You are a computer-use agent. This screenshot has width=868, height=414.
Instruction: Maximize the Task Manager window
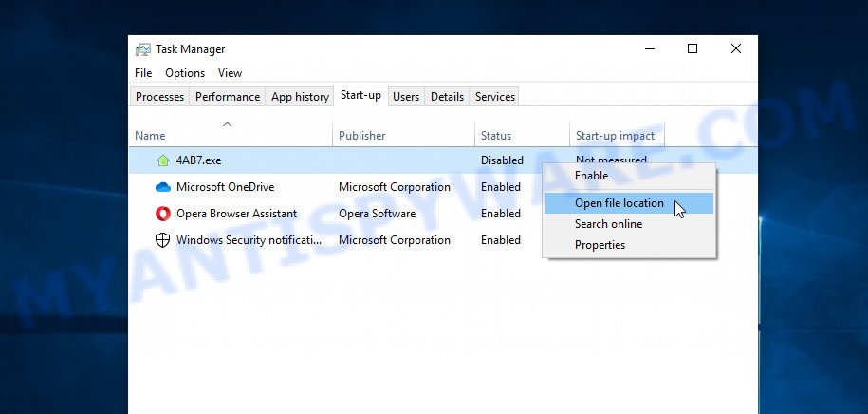click(692, 48)
